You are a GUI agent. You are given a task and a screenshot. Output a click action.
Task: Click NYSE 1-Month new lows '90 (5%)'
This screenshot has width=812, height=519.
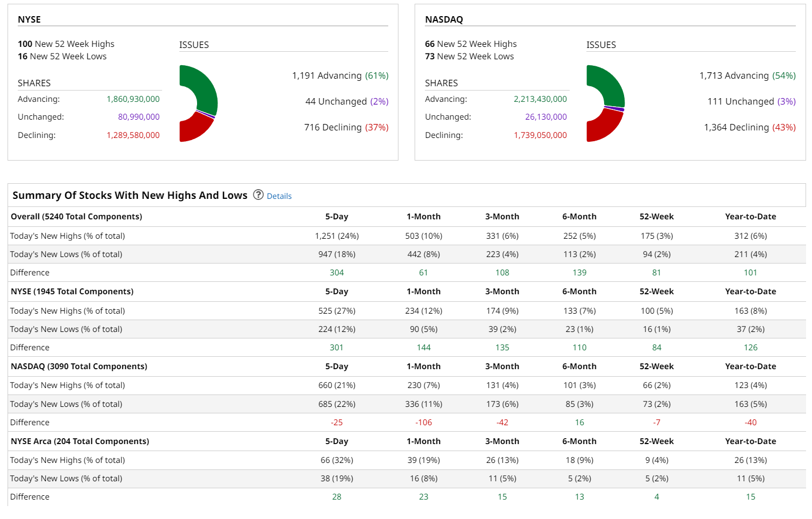tap(424, 329)
